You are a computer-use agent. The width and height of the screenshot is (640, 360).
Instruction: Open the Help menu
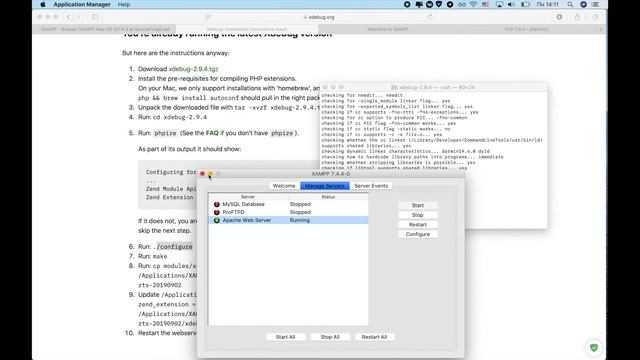124,4
